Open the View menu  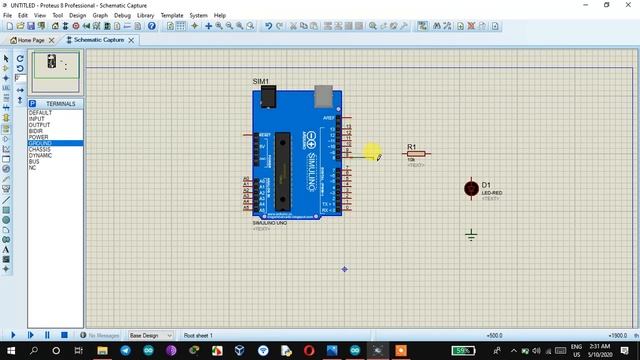click(x=40, y=16)
